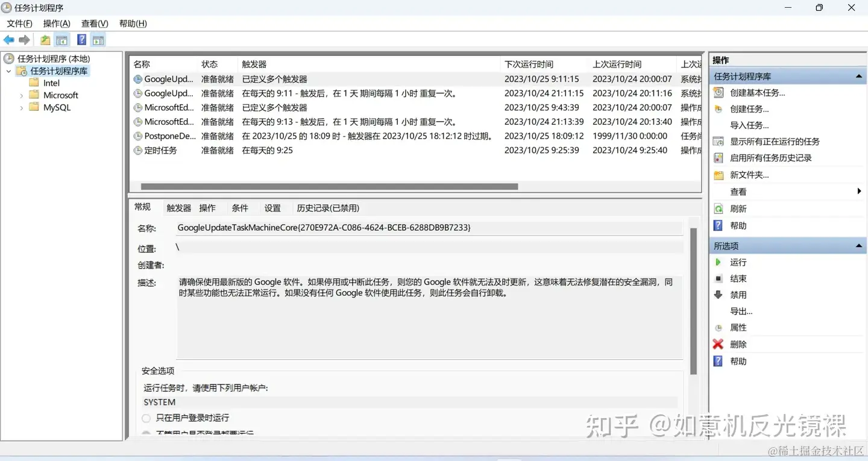Click the 启用所有任务历史记录 icon
The image size is (868, 461).
[x=718, y=158]
